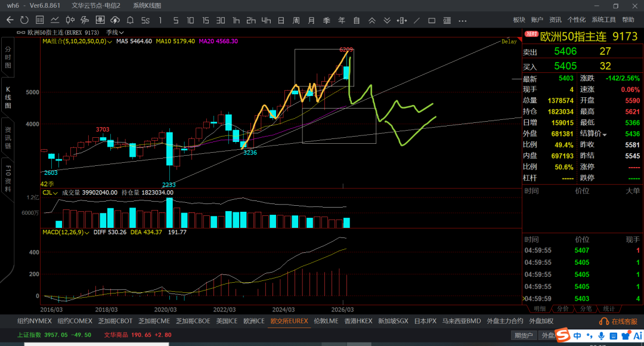Switch to the 分时图 side tab
This screenshot has width=644, height=346.
tap(8, 57)
